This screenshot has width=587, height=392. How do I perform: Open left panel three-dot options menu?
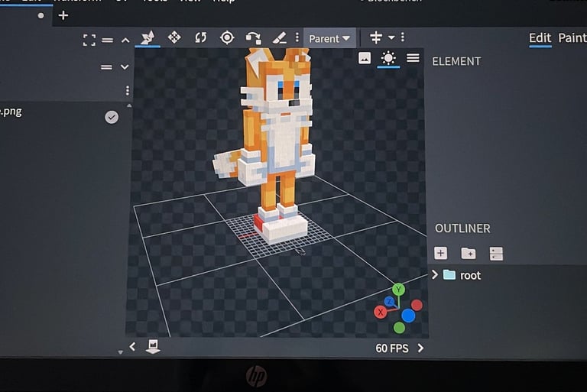click(x=128, y=90)
